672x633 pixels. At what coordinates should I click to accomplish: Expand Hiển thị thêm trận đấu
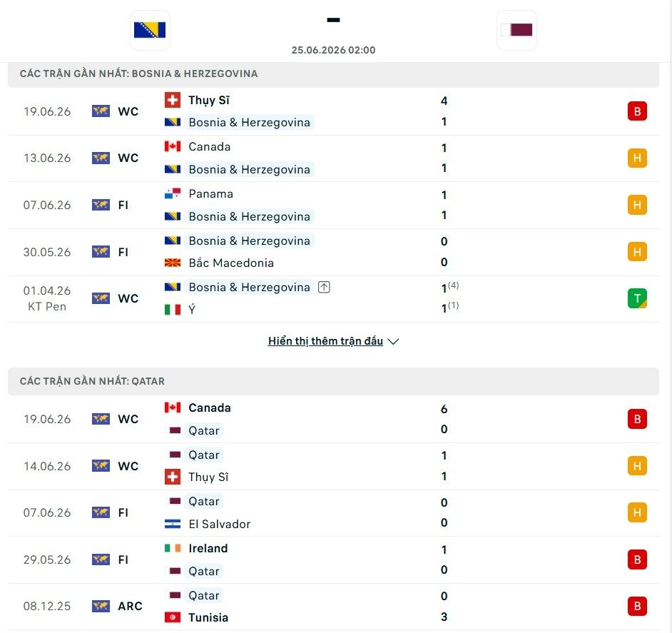(325, 341)
